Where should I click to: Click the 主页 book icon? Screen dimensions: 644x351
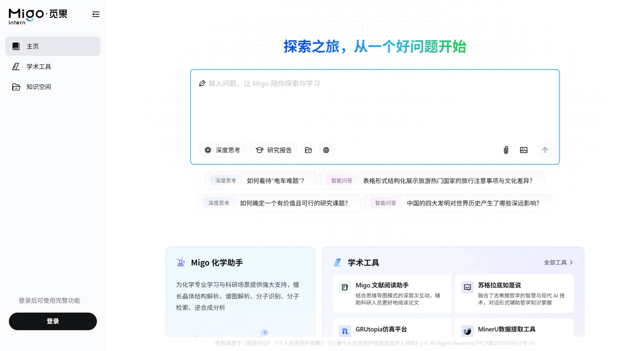coord(16,46)
